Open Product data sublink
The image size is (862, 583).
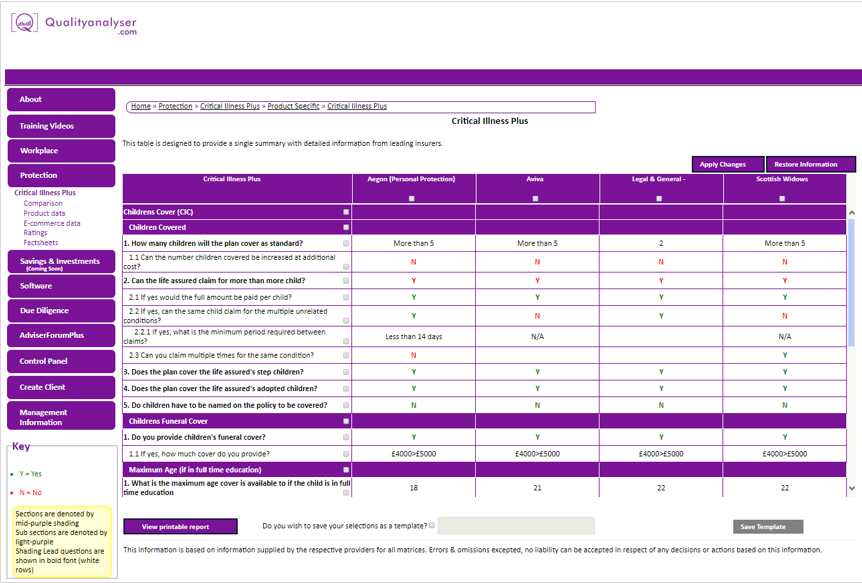pyautogui.click(x=44, y=213)
